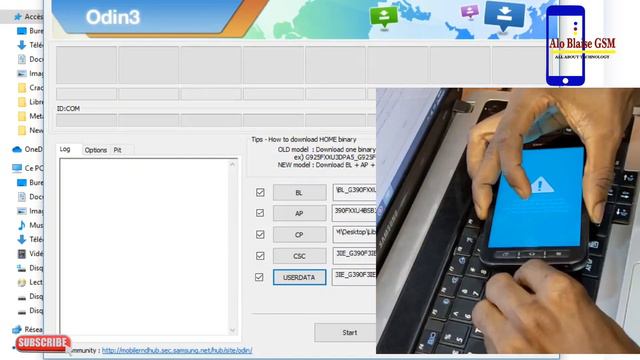640x360 pixels.
Task: Switch to the Log tab
Action: pos(65,149)
